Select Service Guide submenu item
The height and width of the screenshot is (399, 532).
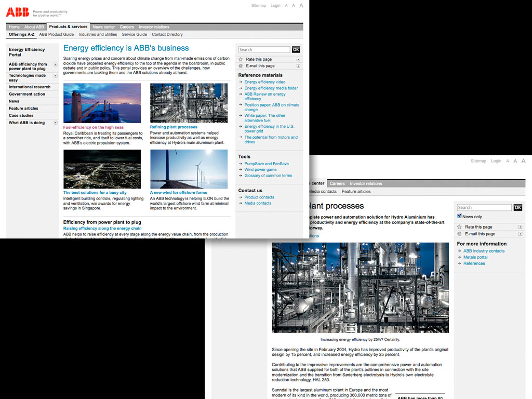pos(135,35)
